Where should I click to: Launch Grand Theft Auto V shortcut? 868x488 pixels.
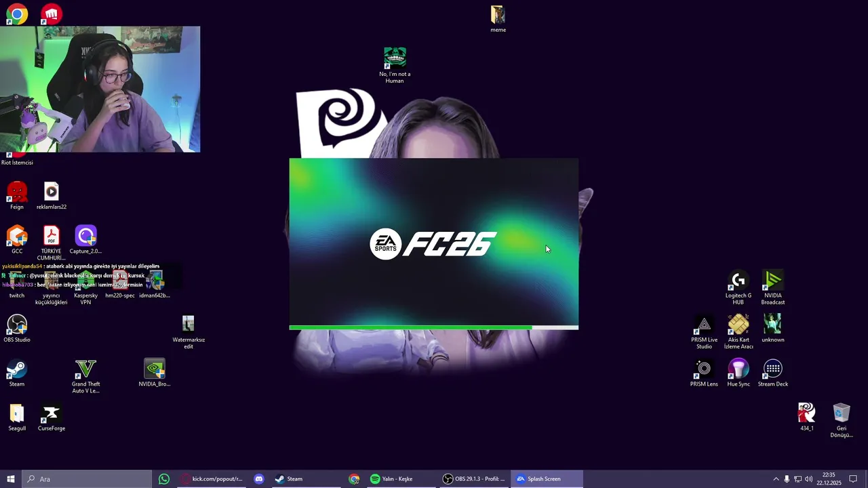pos(85,376)
